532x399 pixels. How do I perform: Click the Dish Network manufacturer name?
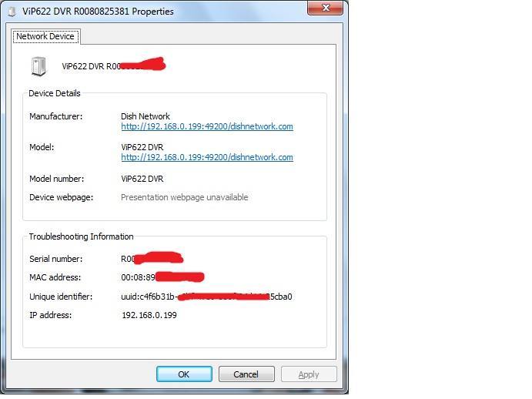point(146,116)
